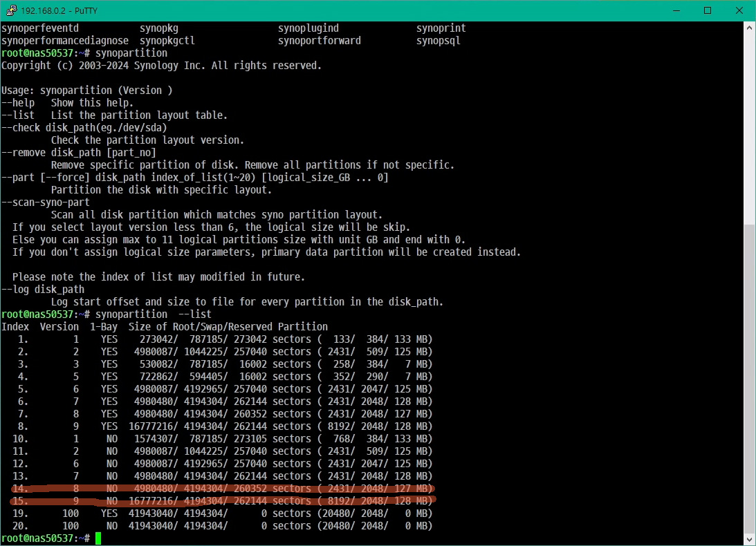Click the "synoperfeventd" command name
This screenshot has height=546, width=756.
[40, 28]
